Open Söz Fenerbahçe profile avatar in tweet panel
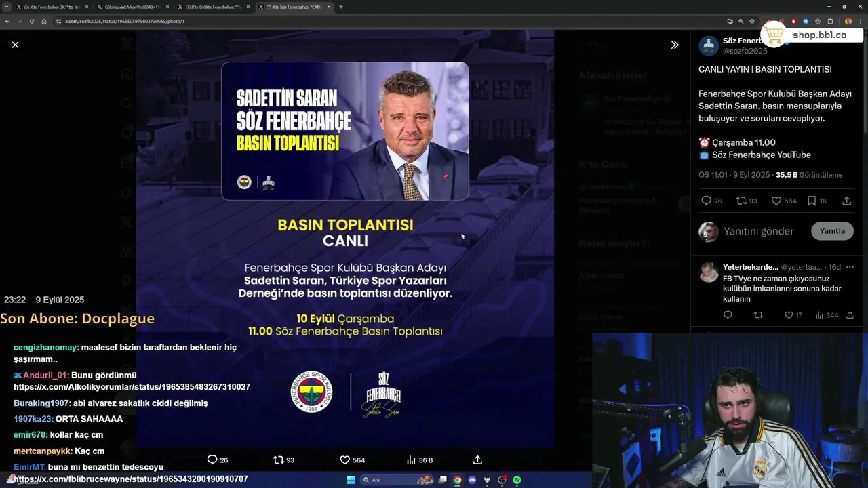The image size is (868, 488). pyautogui.click(x=709, y=45)
